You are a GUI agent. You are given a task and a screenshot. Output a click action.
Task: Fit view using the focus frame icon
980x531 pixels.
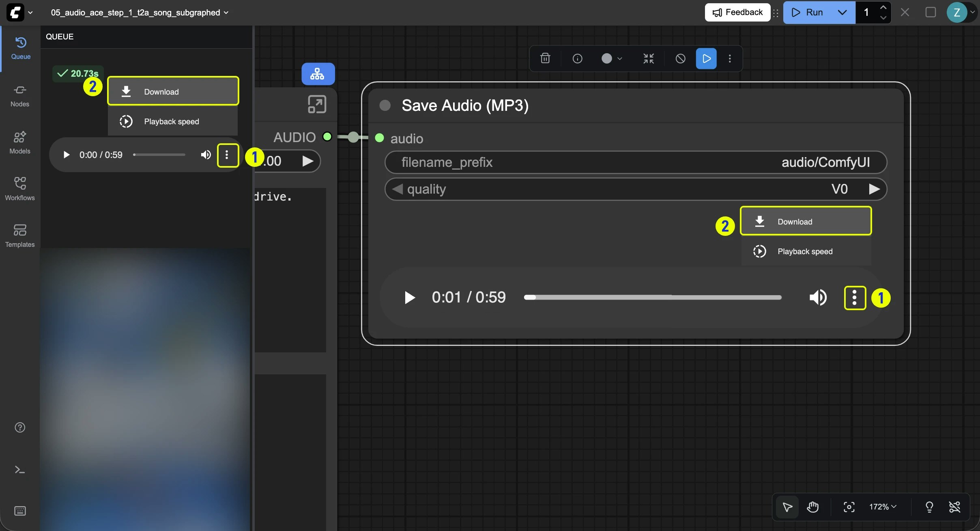(848, 507)
